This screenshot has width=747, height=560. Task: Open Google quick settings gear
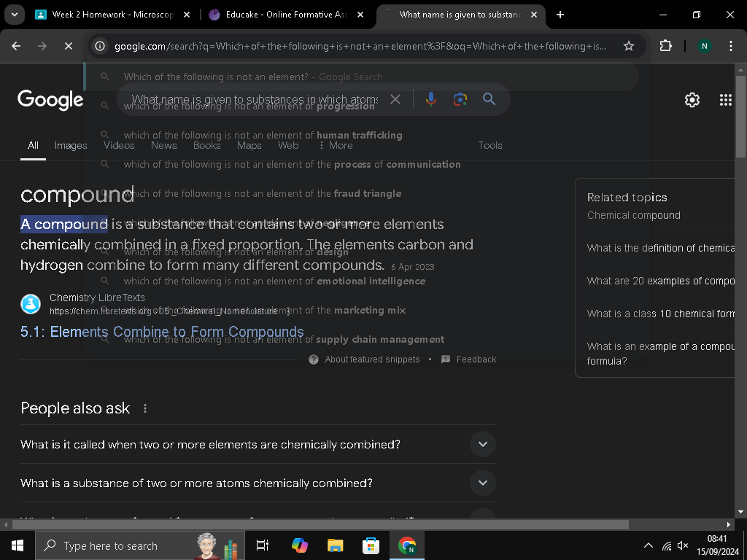pyautogui.click(x=692, y=99)
